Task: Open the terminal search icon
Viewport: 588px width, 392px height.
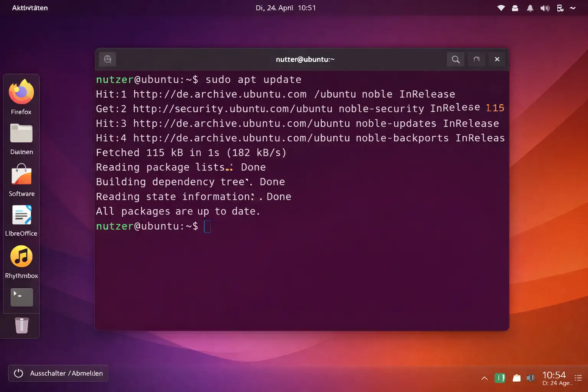Action: coord(455,59)
